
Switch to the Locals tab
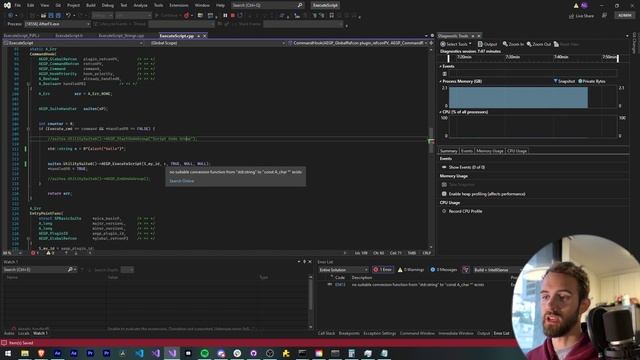pyautogui.click(x=24, y=333)
